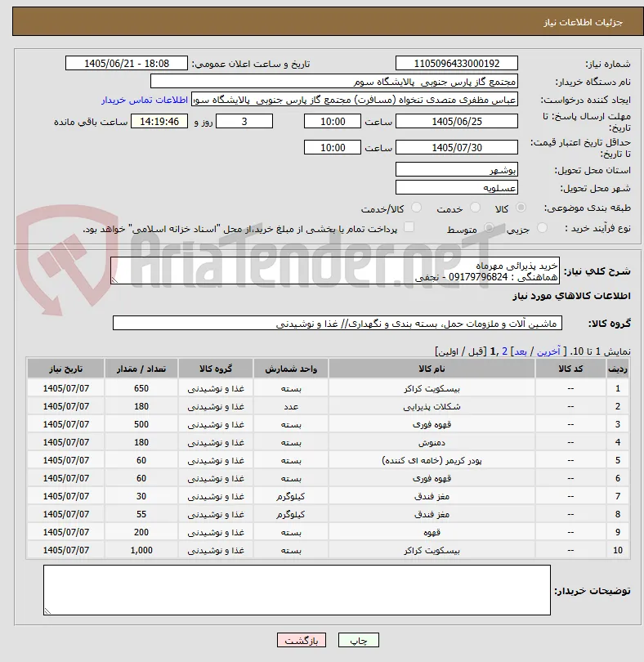This screenshot has height=662, width=644.
Task: Toggle the اسناد خزانه اسلامی payment checkbox
Action: 409,227
